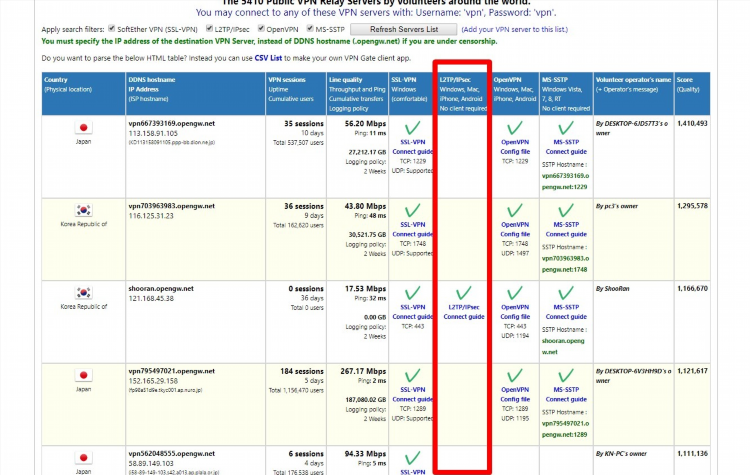The image size is (750, 475).
Task: Click SSTP hostname vpn667393169.opengw.net:1229
Action: point(565,181)
